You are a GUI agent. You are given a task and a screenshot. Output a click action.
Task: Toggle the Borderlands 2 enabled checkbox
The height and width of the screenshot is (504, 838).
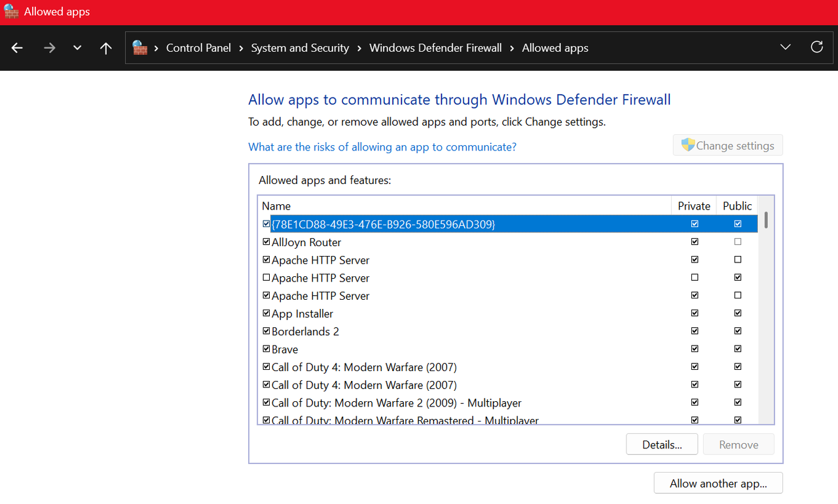click(x=266, y=331)
